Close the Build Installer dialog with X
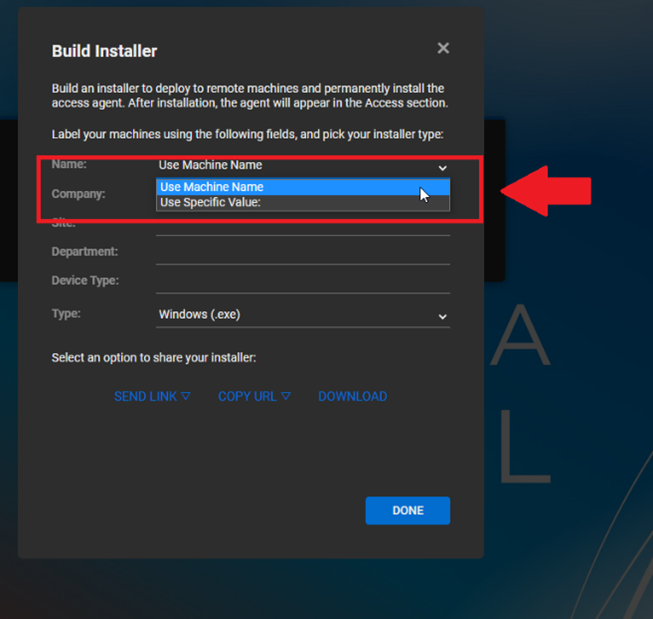The height and width of the screenshot is (619, 653). (443, 48)
